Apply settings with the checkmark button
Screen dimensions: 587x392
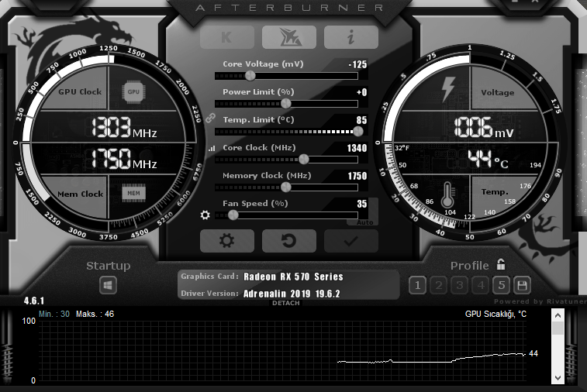click(350, 240)
